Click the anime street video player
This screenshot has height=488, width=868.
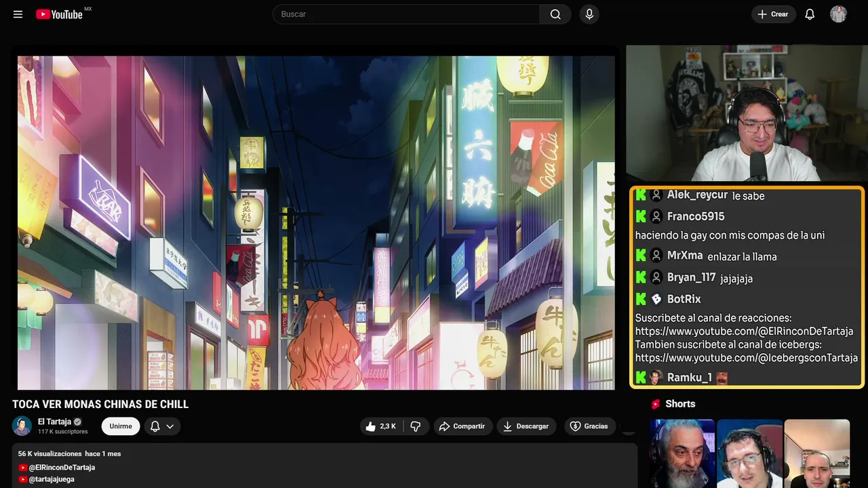[x=316, y=222]
